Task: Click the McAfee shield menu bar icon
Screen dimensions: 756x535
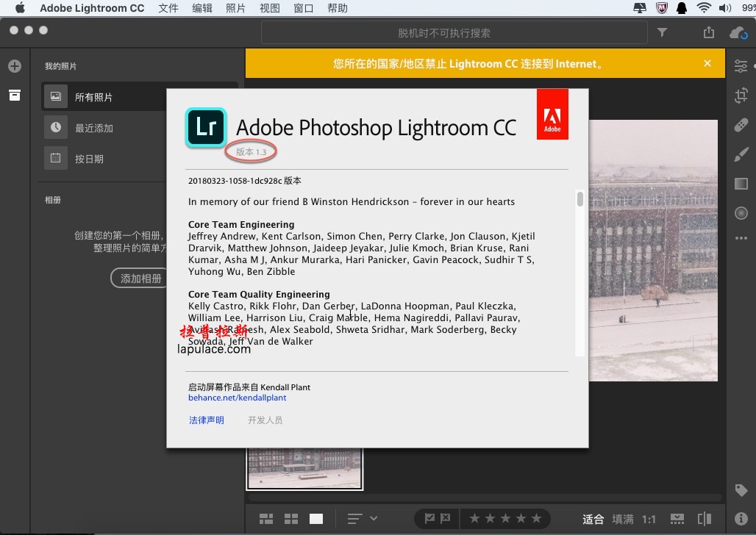Action: (662, 7)
